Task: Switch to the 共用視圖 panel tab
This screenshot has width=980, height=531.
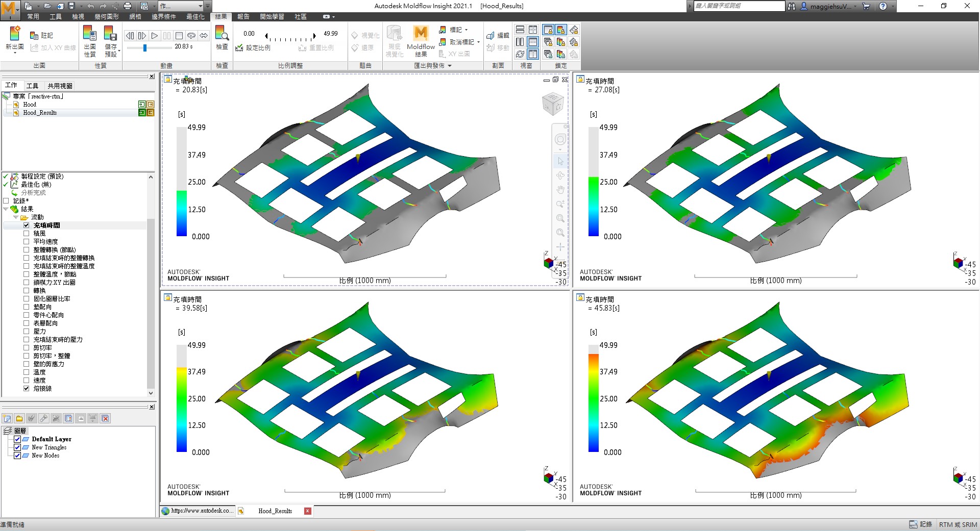Action: [x=60, y=86]
